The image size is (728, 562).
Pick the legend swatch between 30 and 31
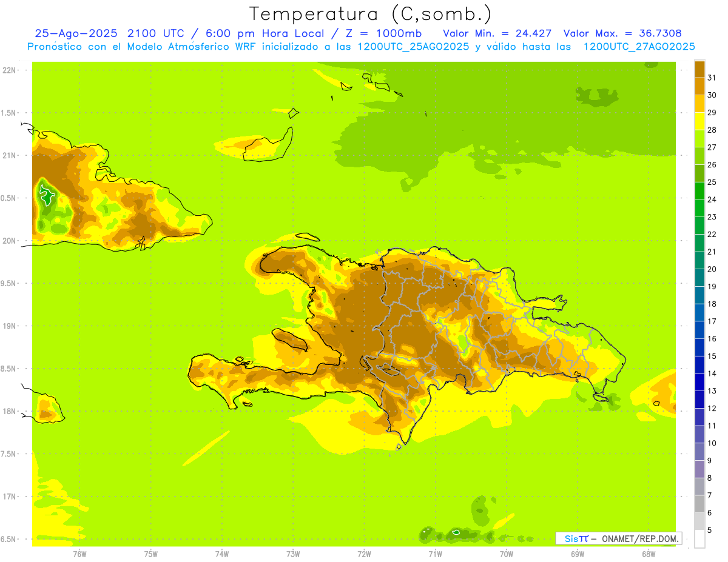(699, 86)
